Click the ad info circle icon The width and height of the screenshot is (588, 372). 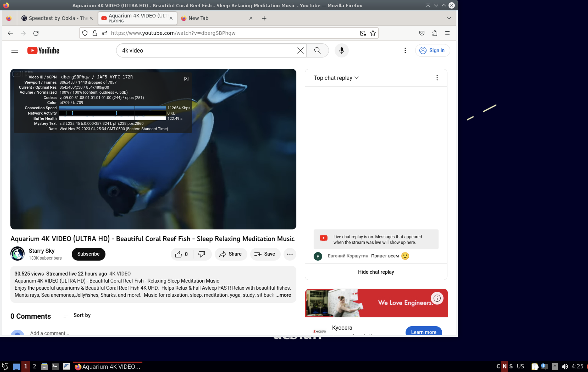tap(437, 298)
